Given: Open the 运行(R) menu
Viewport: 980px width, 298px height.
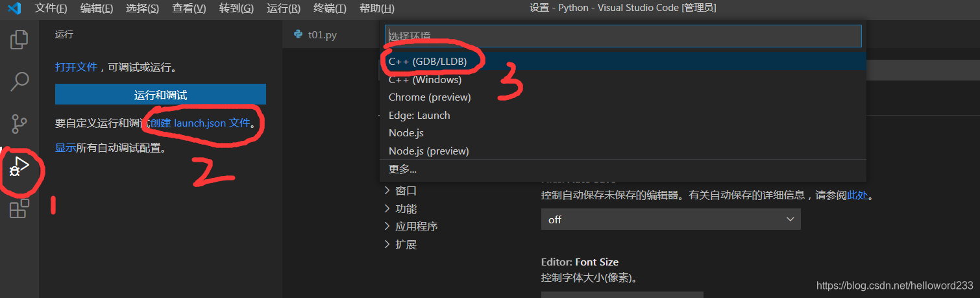Looking at the screenshot, I should [284, 8].
